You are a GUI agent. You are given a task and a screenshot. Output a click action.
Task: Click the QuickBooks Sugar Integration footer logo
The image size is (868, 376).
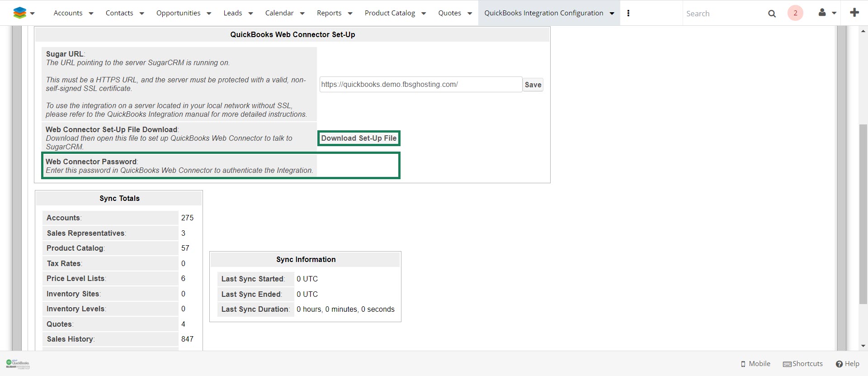[18, 364]
